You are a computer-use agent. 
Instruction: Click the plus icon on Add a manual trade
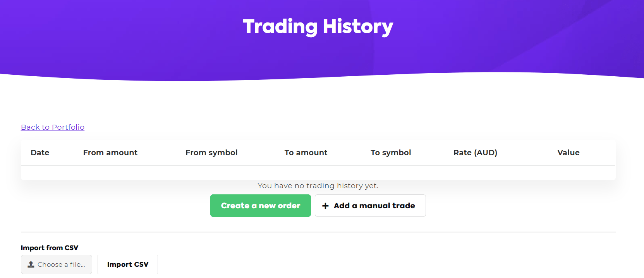[326, 206]
